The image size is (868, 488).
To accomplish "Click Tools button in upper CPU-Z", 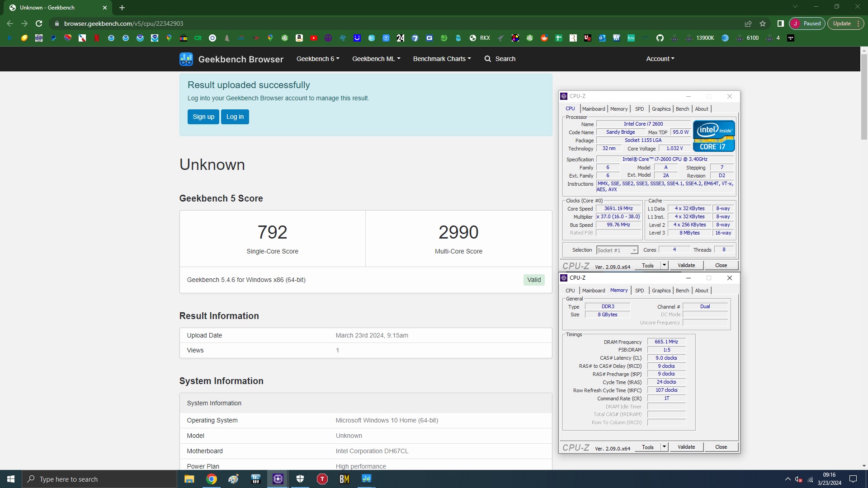I will coord(648,265).
